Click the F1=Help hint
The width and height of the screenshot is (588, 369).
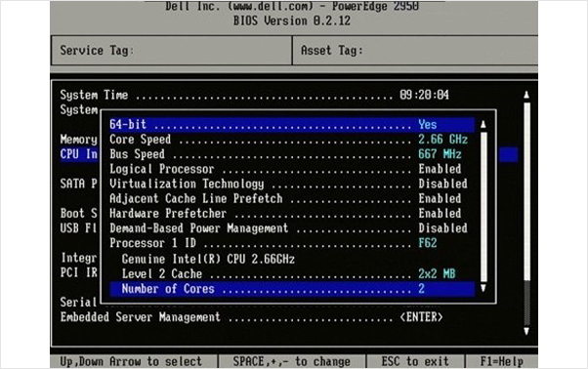[502, 361]
